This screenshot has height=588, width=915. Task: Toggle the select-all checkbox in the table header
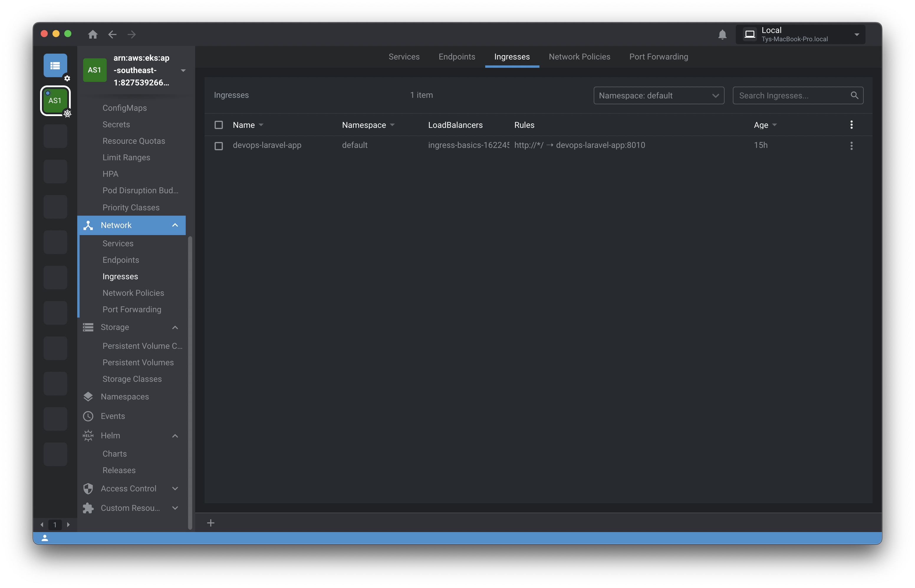[x=218, y=125]
